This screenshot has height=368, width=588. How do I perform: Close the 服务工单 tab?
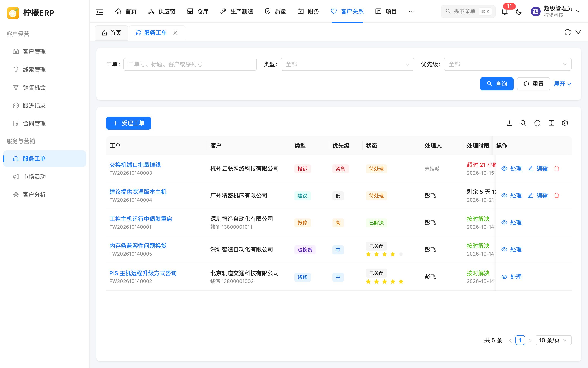(175, 33)
